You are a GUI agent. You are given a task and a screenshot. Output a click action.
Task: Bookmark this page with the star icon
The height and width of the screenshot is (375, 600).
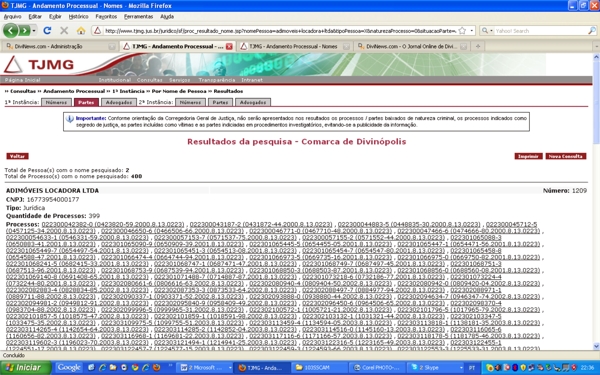coord(462,31)
